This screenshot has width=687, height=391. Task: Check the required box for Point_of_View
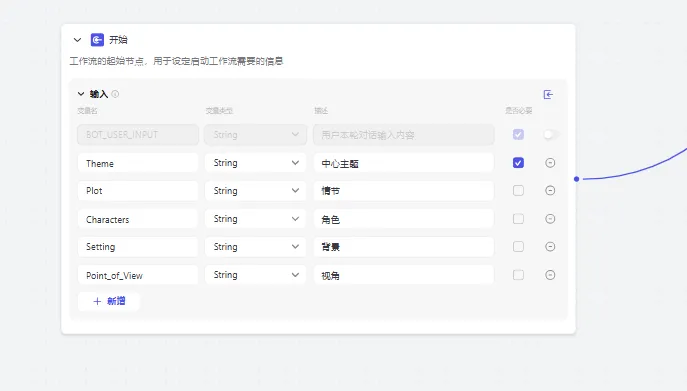(x=518, y=275)
